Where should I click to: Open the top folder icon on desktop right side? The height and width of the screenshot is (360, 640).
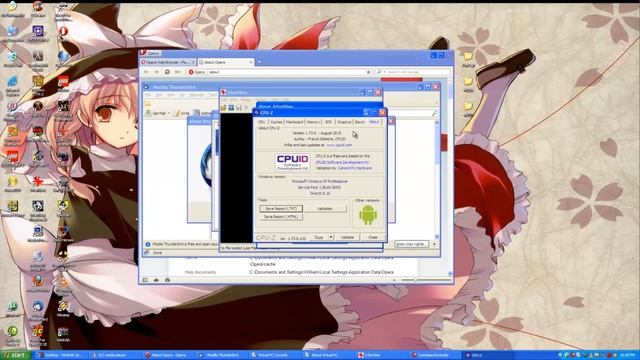coord(468,56)
